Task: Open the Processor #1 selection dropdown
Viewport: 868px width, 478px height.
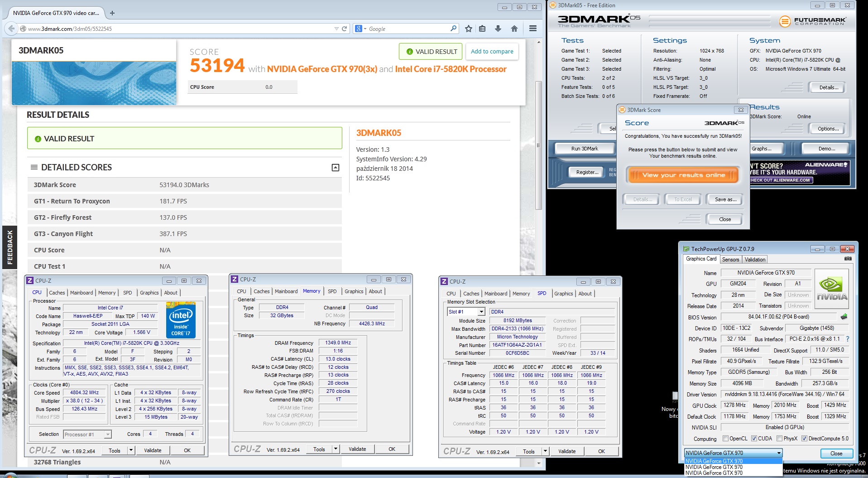Action: [107, 435]
